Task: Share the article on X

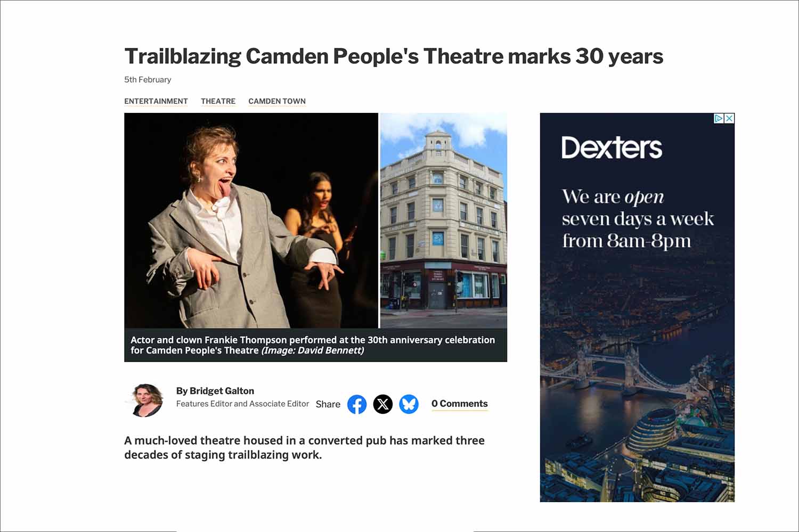Action: click(x=383, y=404)
